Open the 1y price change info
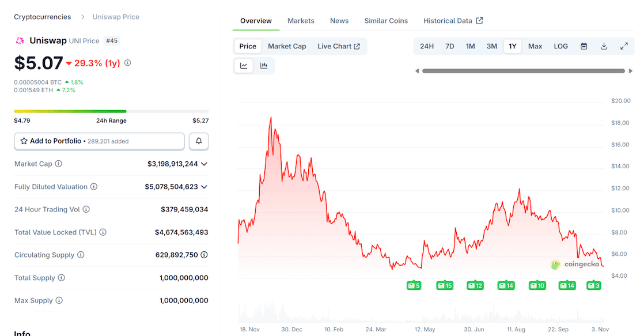Image resolution: width=644 pixels, height=336 pixels. pos(128,63)
